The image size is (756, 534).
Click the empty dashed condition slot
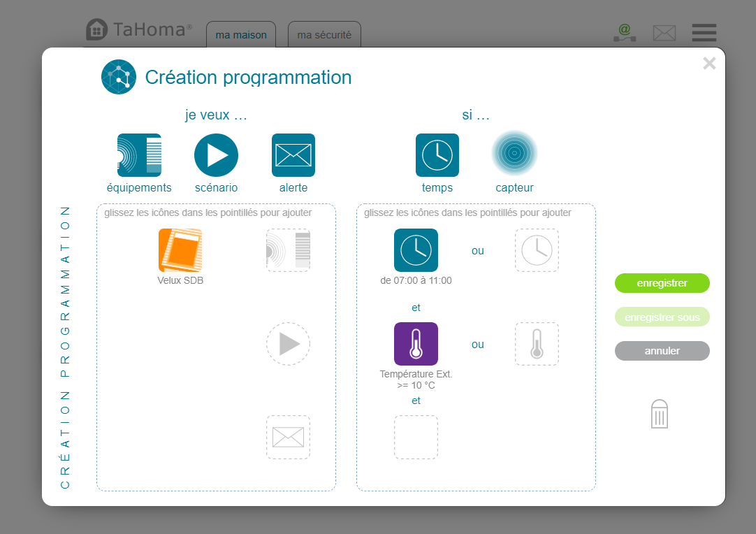(416, 438)
